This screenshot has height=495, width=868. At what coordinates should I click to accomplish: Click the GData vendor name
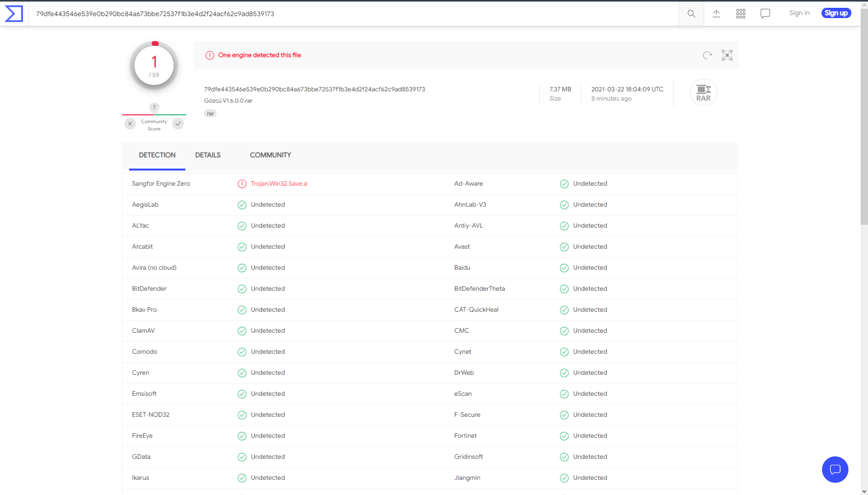pos(141,457)
